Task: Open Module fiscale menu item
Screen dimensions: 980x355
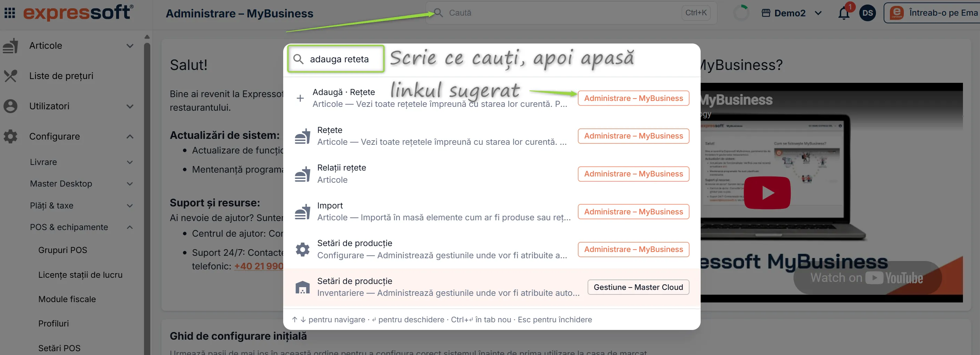Action: coord(67,299)
